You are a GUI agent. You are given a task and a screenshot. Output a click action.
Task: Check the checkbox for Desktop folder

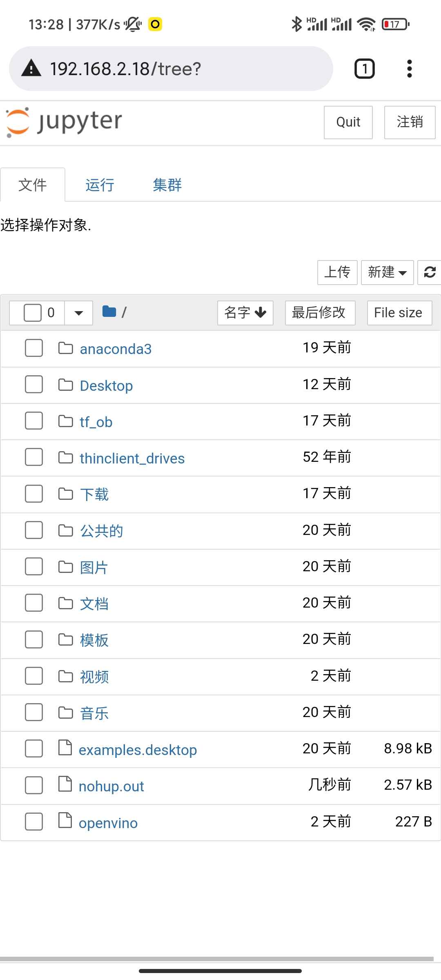point(33,384)
